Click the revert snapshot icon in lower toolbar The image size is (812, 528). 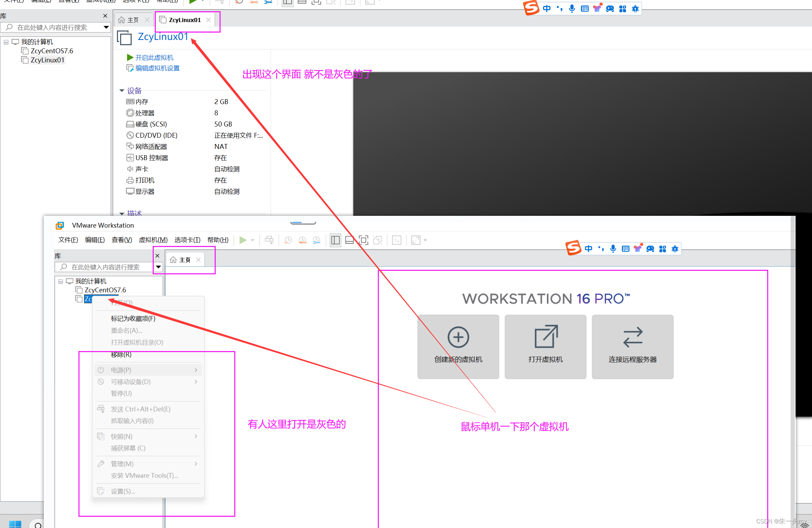pos(302,240)
